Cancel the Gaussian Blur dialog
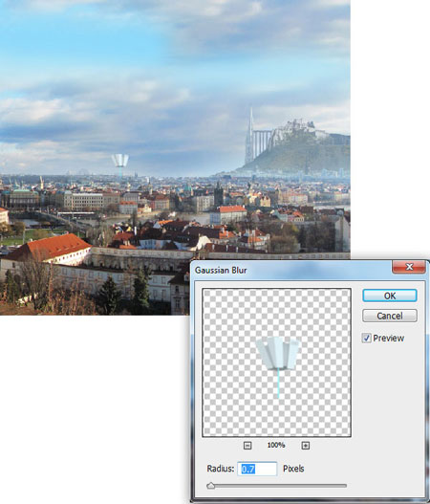The image size is (430, 504). 390,316
